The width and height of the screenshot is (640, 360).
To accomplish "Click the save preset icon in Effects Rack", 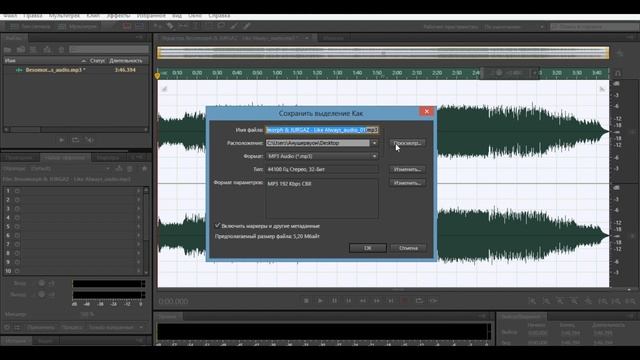I will point(119,168).
